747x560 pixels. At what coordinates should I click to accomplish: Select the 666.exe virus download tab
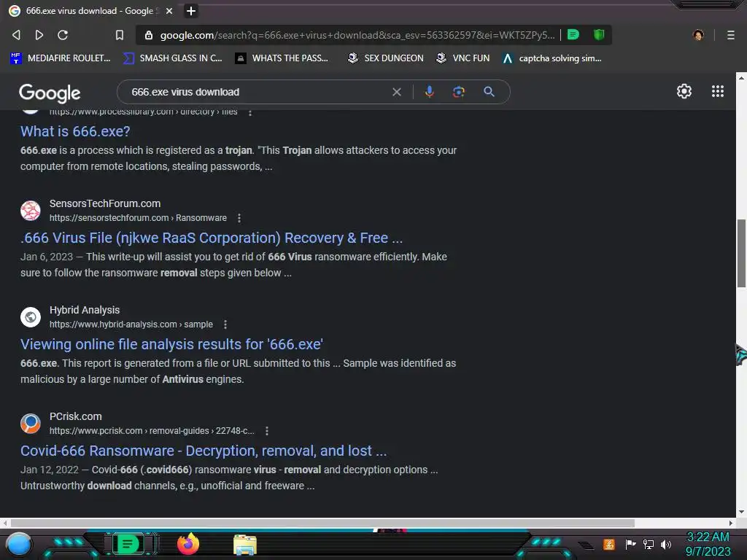89,10
